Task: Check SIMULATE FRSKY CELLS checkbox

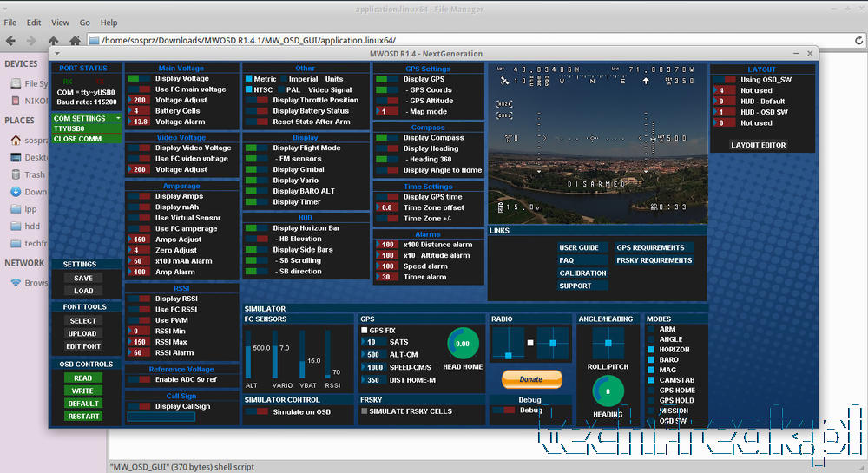Action: point(365,411)
